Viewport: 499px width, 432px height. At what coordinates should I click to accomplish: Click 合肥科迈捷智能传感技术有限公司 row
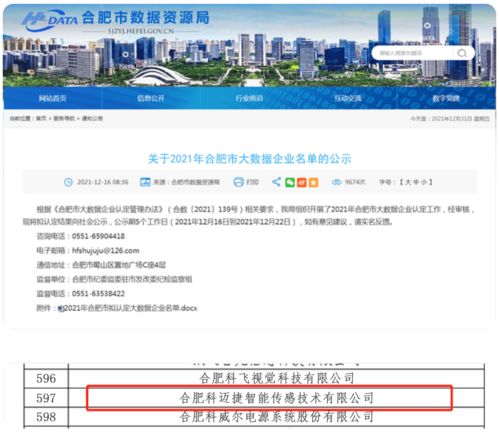click(x=276, y=398)
